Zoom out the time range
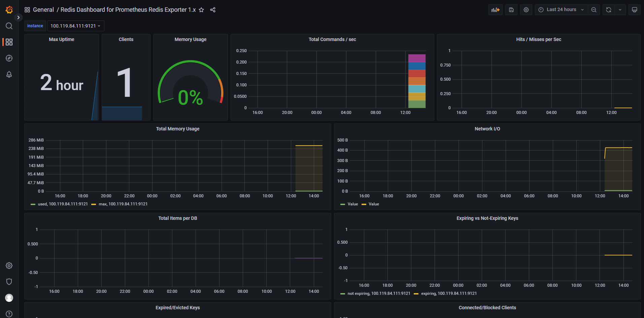This screenshot has width=644, height=318. click(x=594, y=10)
